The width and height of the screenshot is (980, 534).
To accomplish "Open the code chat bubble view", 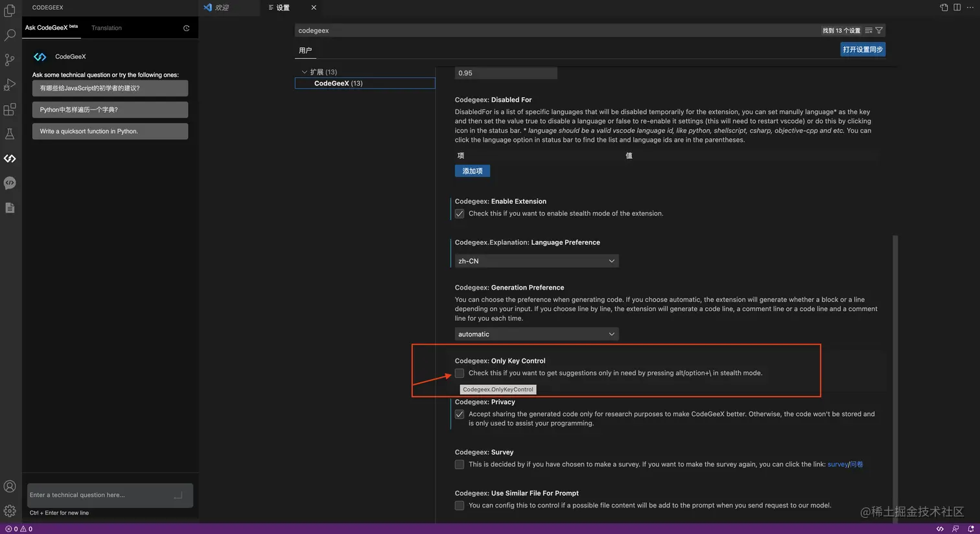I will click(x=10, y=183).
